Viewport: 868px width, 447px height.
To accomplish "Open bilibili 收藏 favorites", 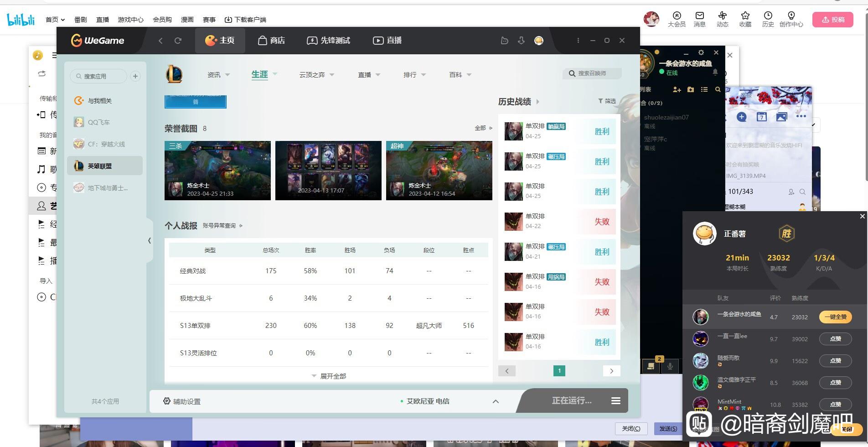I will (745, 20).
